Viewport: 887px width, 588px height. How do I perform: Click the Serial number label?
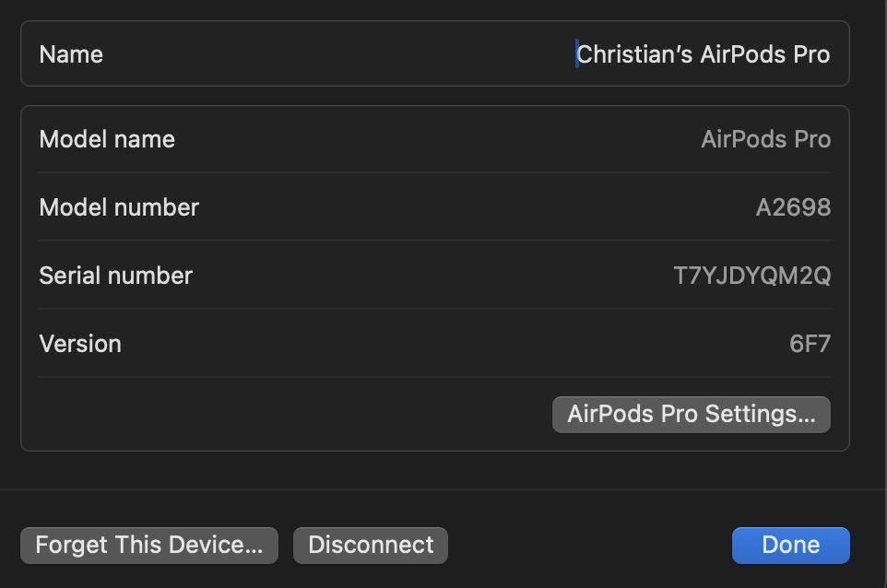115,276
